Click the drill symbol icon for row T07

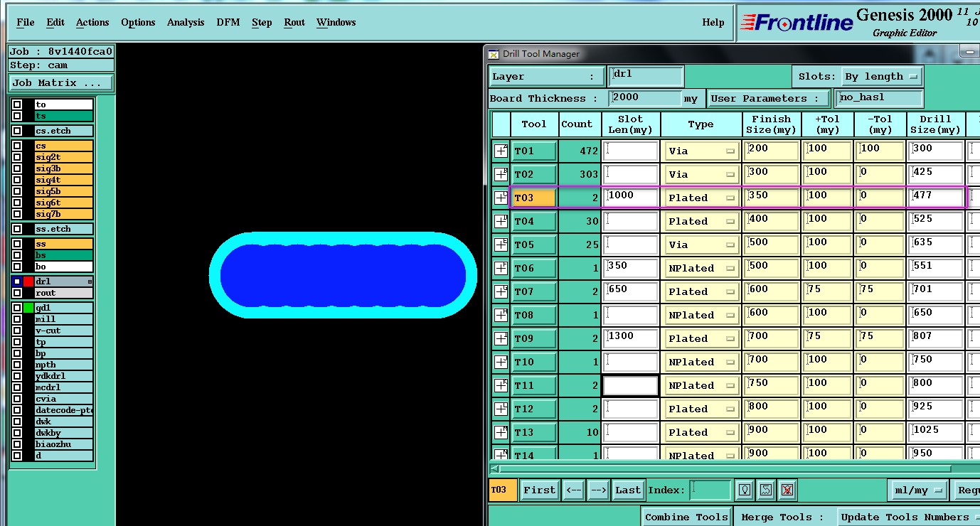click(x=501, y=291)
